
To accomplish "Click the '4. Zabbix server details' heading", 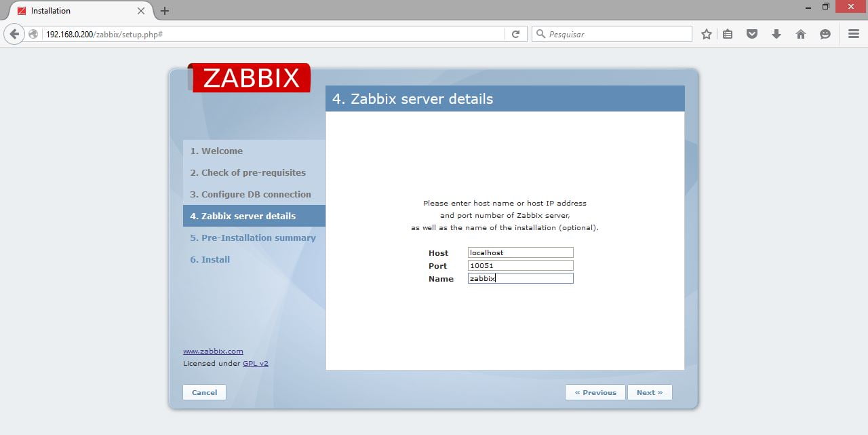I will click(412, 98).
